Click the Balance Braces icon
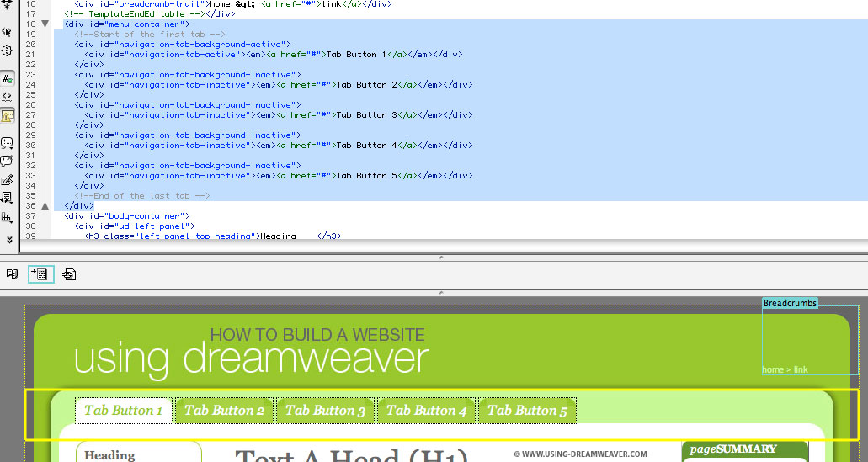Screen dimensions: 868x462 pyautogui.click(x=7, y=50)
